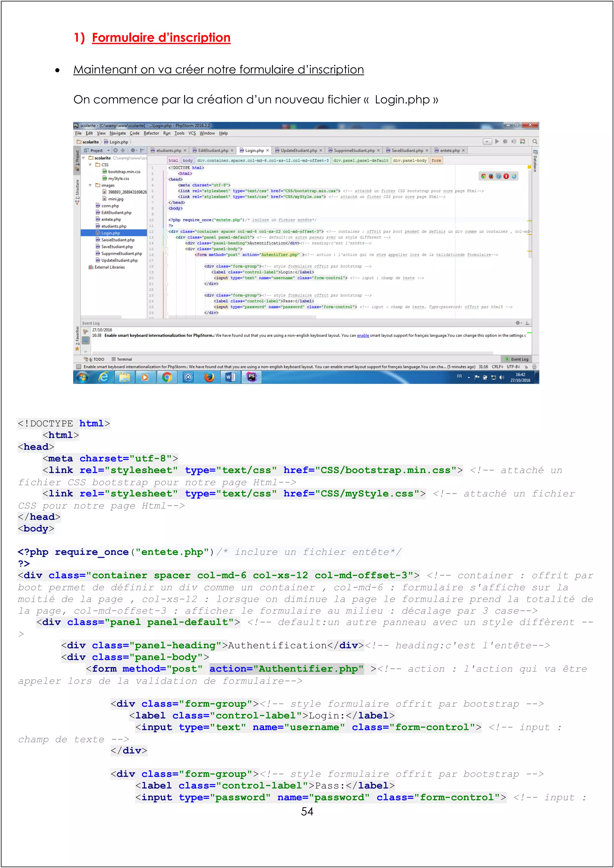Viewport: 614px width, 868px height.
Task: Click the Search Everywhere magnifier icon
Action: [x=535, y=141]
